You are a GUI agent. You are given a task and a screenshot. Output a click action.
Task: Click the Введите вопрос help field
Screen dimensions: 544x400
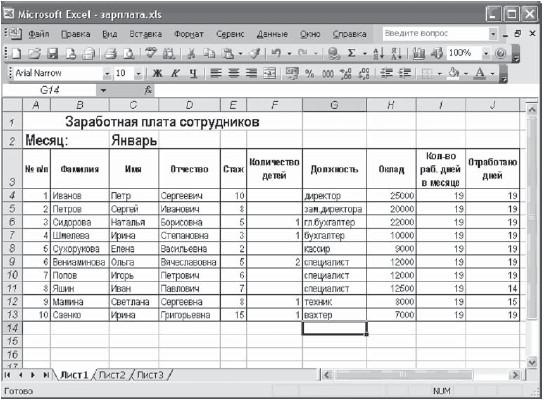point(436,34)
